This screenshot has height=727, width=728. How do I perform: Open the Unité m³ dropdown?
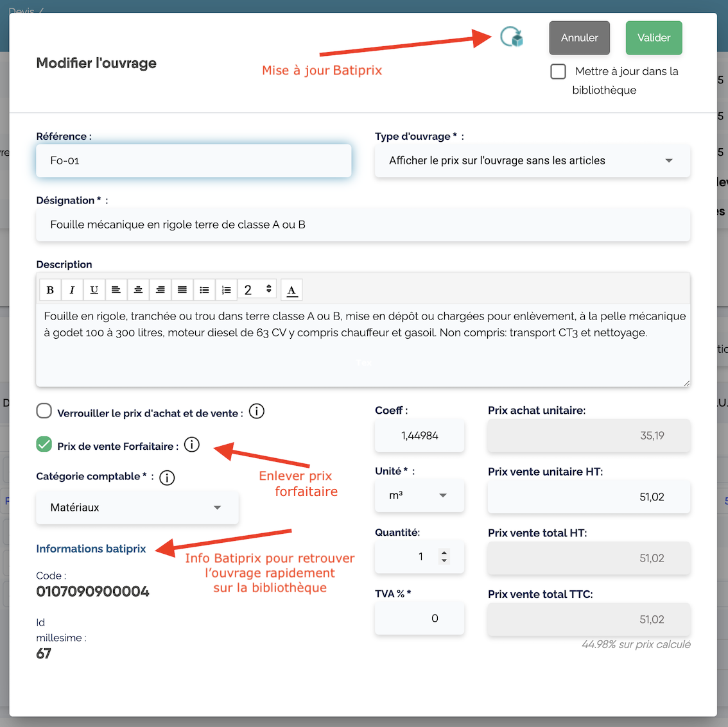419,496
